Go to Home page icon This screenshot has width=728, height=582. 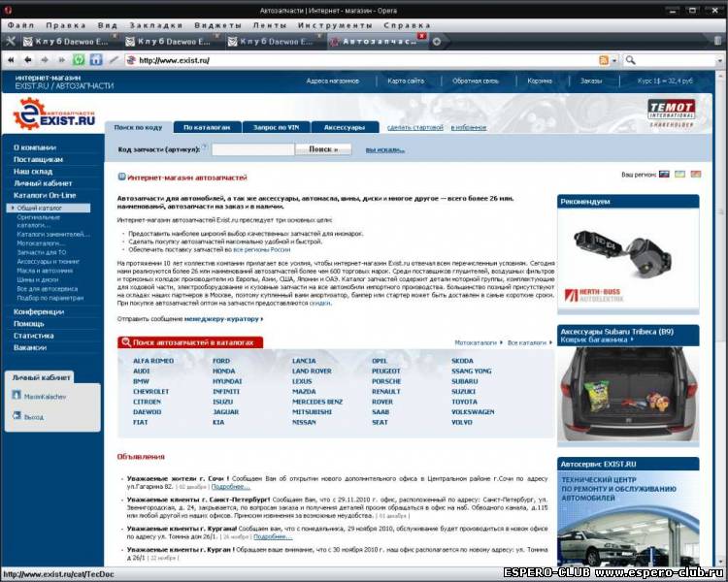[x=96, y=60]
